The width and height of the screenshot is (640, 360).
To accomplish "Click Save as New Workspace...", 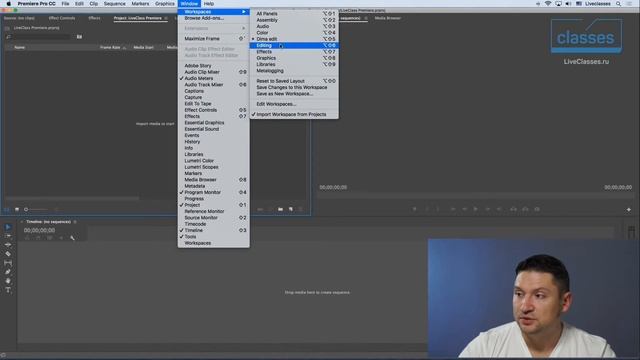I will click(x=294, y=93).
